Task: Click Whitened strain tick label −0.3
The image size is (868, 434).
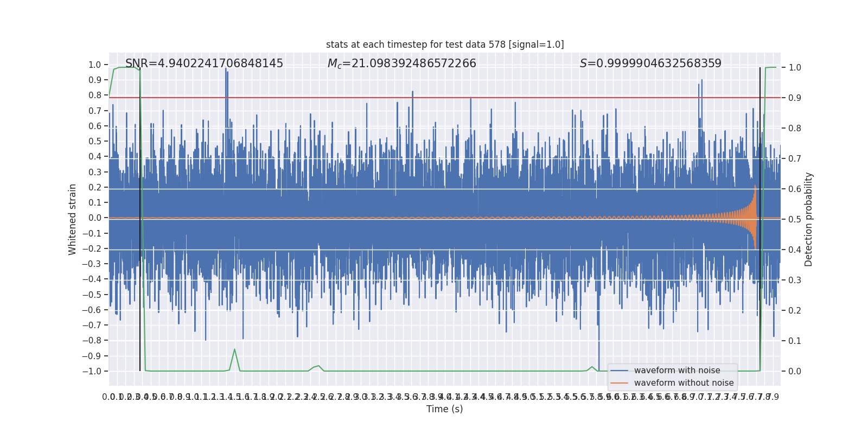Action: [x=92, y=264]
